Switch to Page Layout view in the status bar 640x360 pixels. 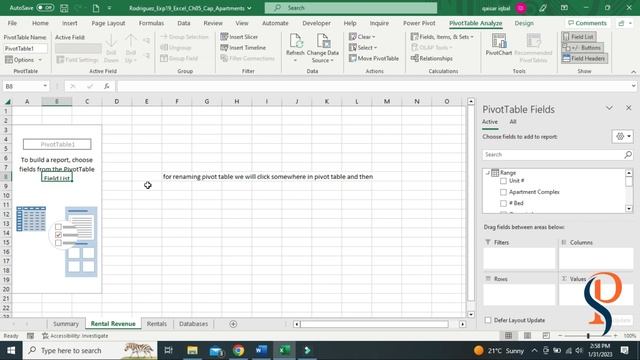pos(527,336)
